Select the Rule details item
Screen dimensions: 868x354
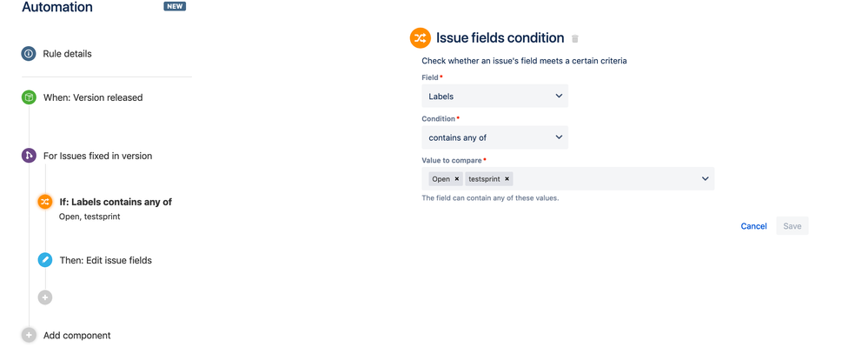tap(67, 54)
